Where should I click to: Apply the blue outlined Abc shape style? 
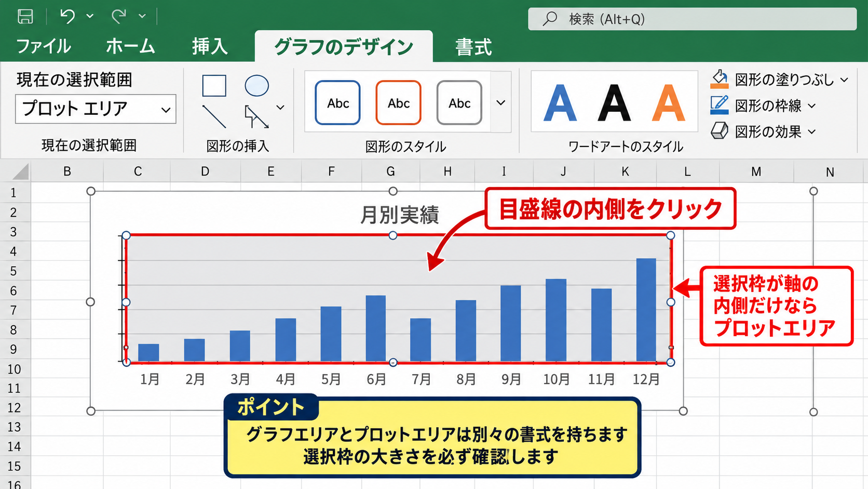click(x=337, y=103)
